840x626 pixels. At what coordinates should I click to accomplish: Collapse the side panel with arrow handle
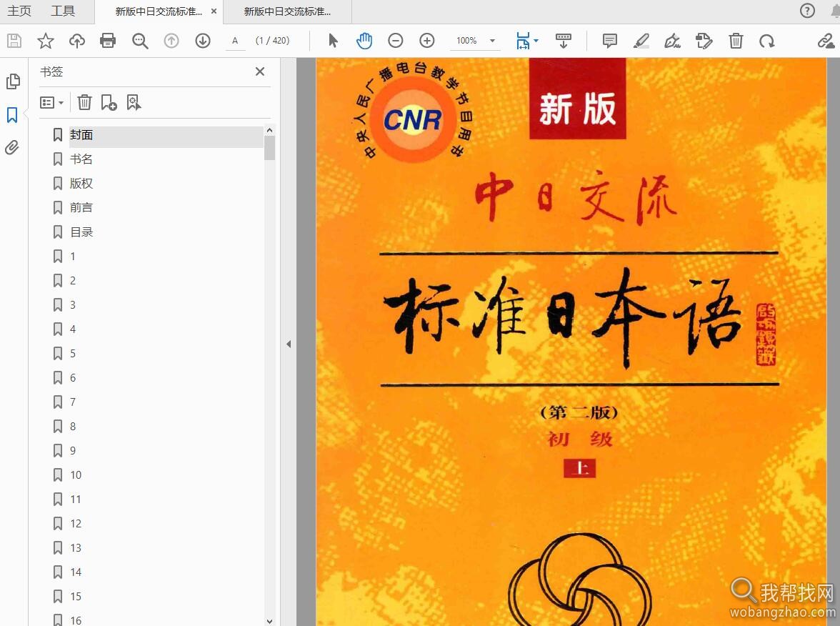tap(289, 344)
